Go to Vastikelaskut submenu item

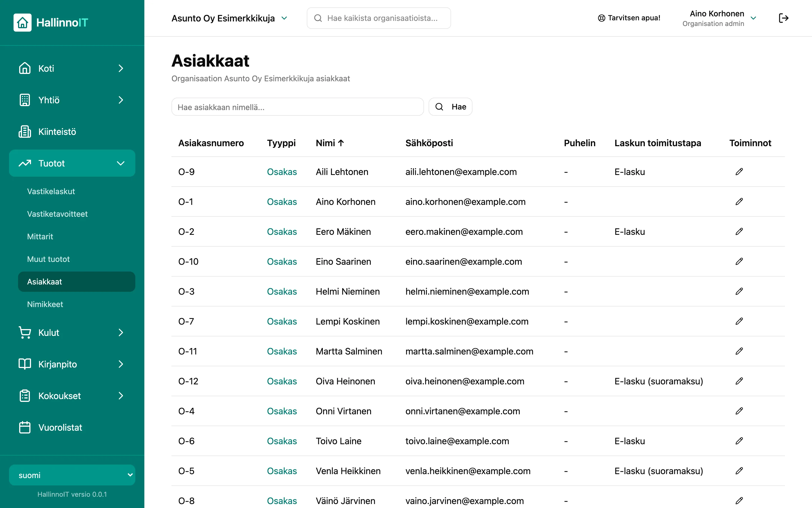(51, 192)
